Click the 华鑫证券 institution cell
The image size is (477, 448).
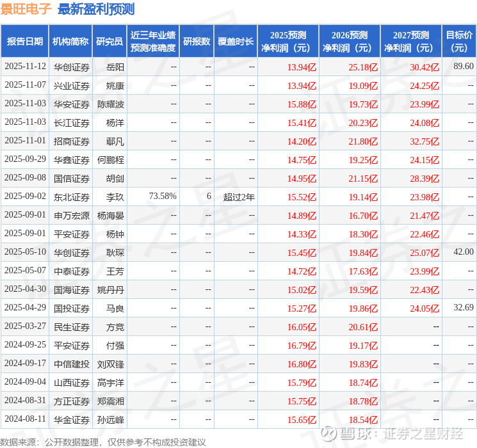coord(72,160)
